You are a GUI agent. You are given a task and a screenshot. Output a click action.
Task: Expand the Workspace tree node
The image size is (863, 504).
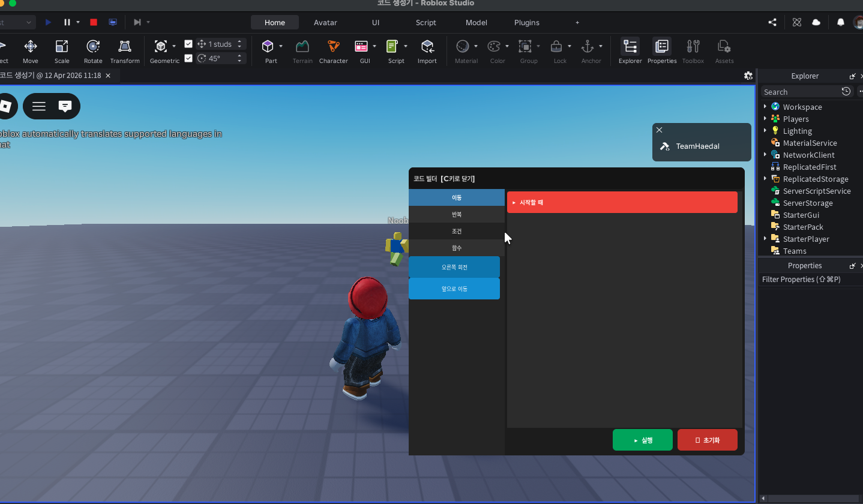[x=765, y=107]
